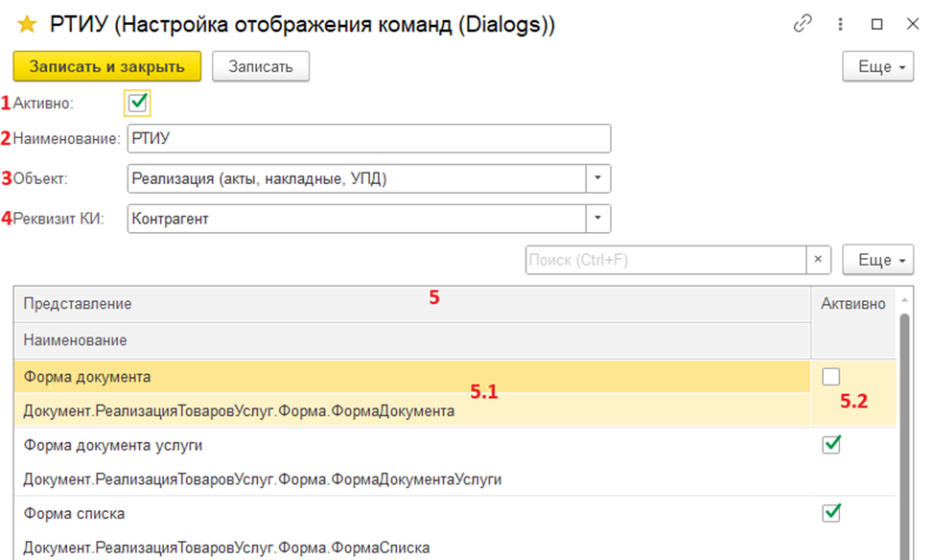Maximize the dialog window
The width and height of the screenshot is (933, 560).
876,25
